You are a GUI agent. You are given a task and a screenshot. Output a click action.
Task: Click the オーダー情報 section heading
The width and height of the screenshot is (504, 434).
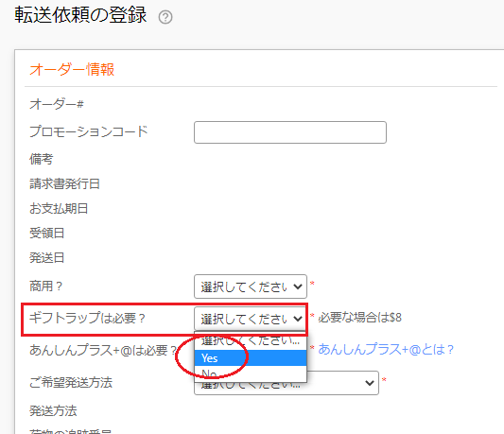72,69
